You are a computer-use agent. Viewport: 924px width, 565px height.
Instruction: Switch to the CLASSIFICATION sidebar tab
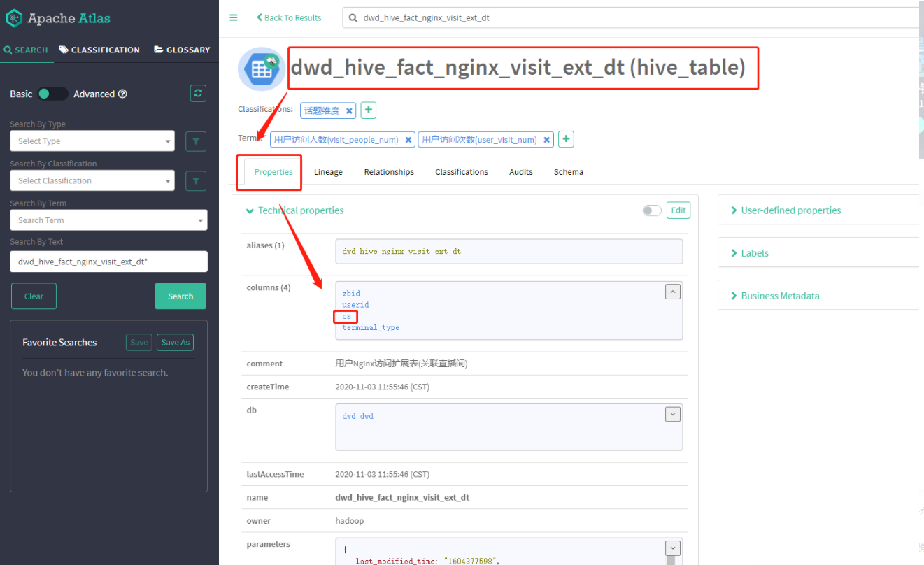tap(99, 50)
